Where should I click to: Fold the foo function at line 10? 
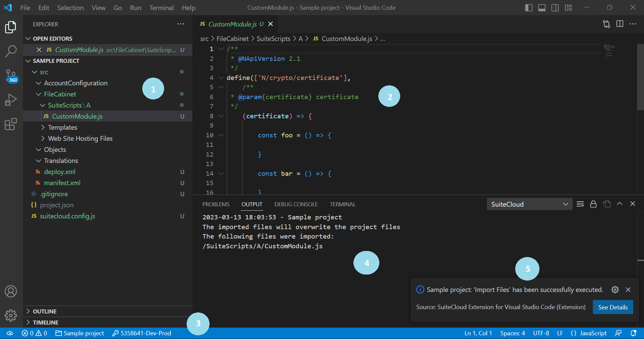click(x=221, y=135)
